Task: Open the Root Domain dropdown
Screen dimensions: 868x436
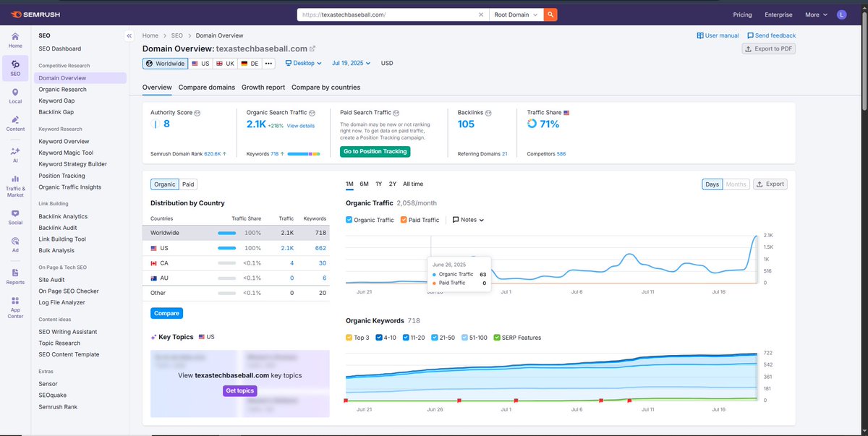Action: click(x=516, y=14)
